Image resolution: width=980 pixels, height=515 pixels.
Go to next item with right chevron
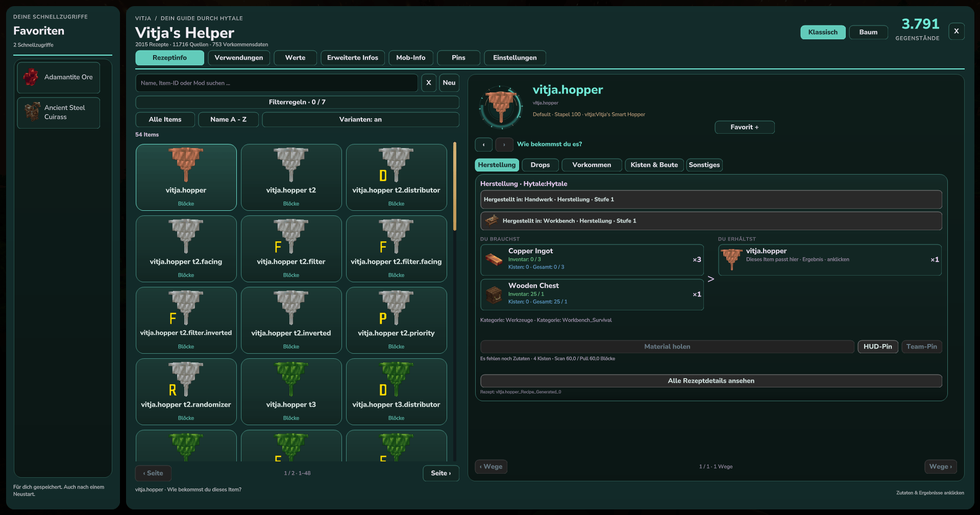[x=504, y=144]
